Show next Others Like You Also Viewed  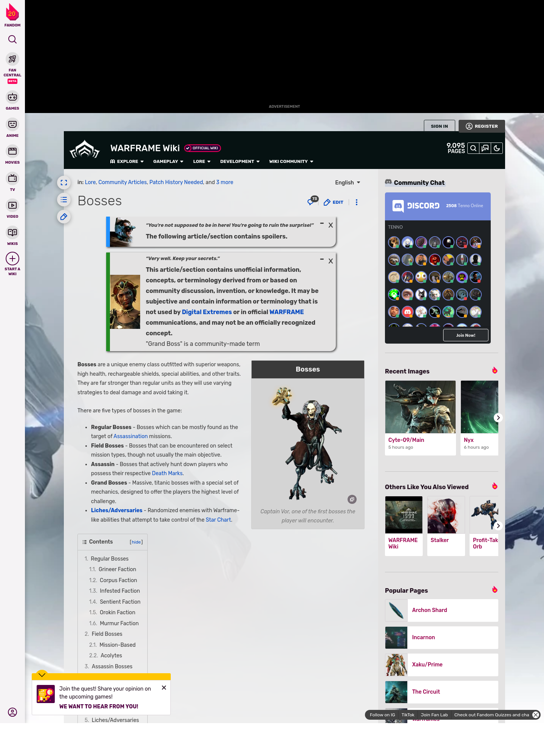coord(498,526)
